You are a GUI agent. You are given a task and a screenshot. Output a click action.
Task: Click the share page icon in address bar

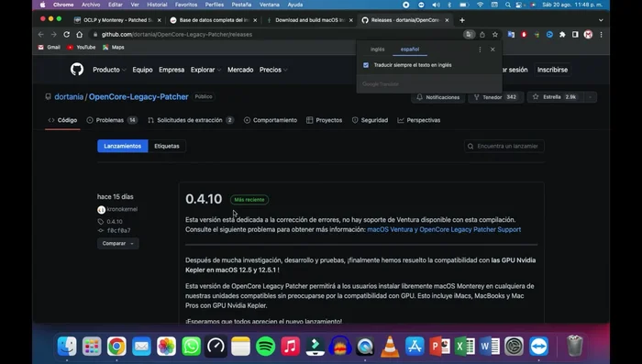pyautogui.click(x=482, y=35)
